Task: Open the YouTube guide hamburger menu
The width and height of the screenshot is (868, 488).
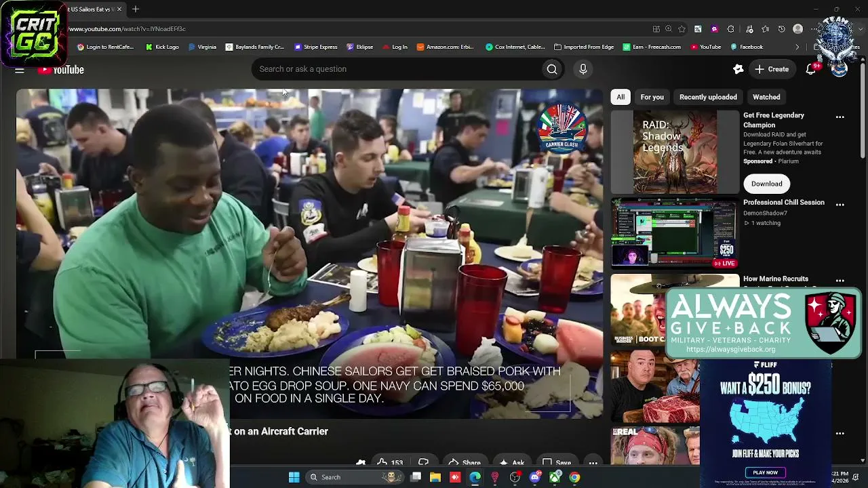Action: pyautogui.click(x=20, y=70)
